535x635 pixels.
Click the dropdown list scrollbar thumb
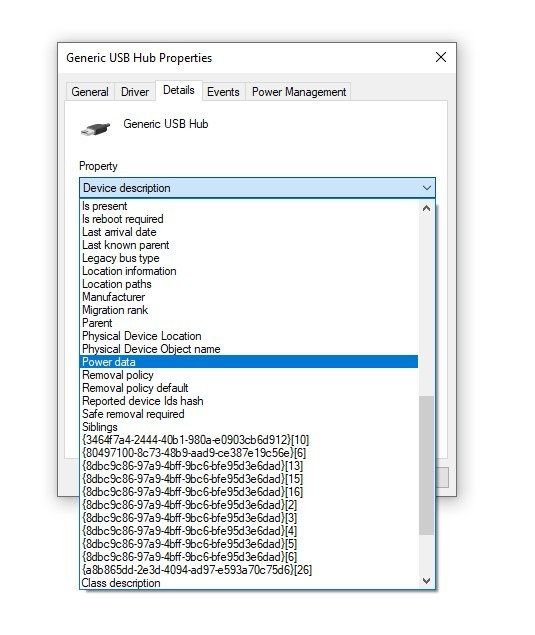pos(426,465)
